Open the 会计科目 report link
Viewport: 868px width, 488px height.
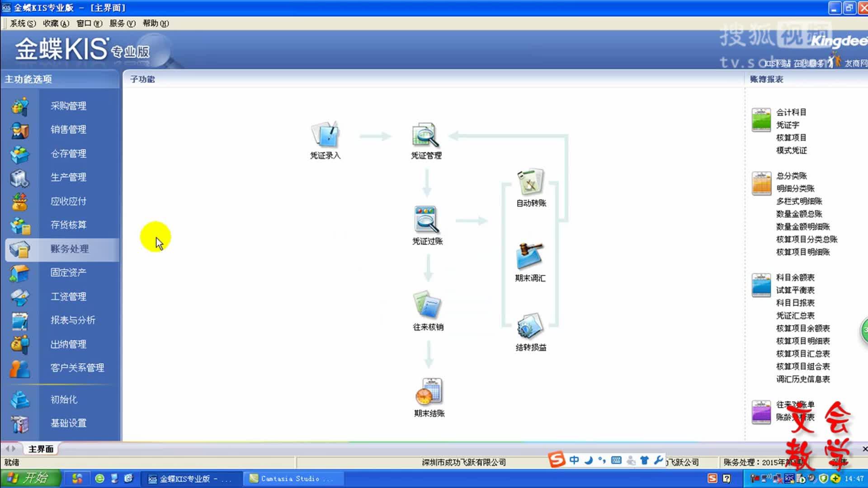[x=791, y=112]
